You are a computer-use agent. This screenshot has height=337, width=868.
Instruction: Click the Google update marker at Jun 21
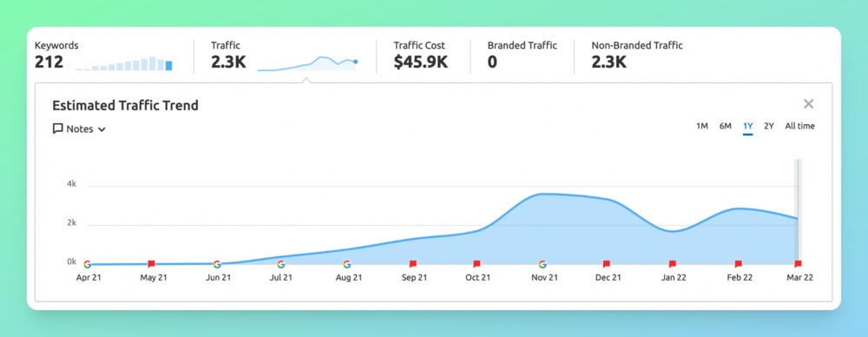[x=217, y=264]
